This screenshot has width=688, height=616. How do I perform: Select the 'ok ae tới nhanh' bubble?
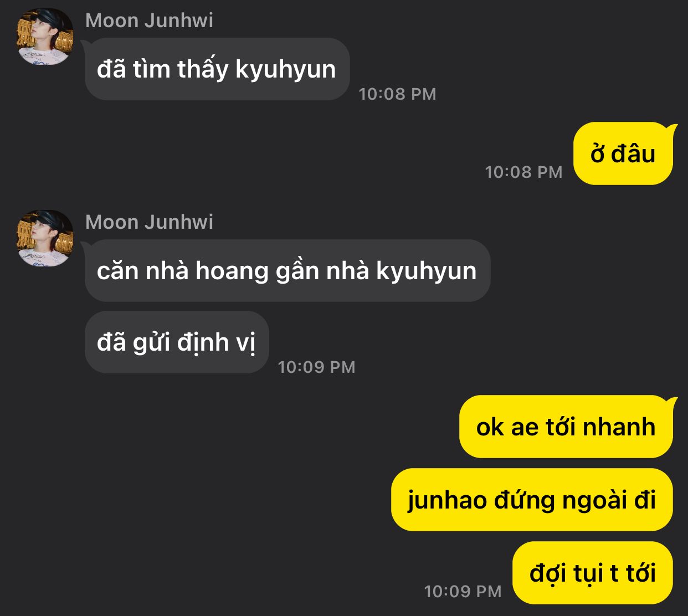(566, 427)
